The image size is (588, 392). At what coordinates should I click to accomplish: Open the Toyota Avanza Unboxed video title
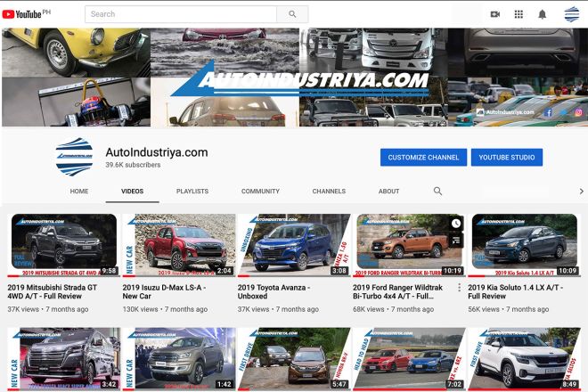click(x=274, y=292)
